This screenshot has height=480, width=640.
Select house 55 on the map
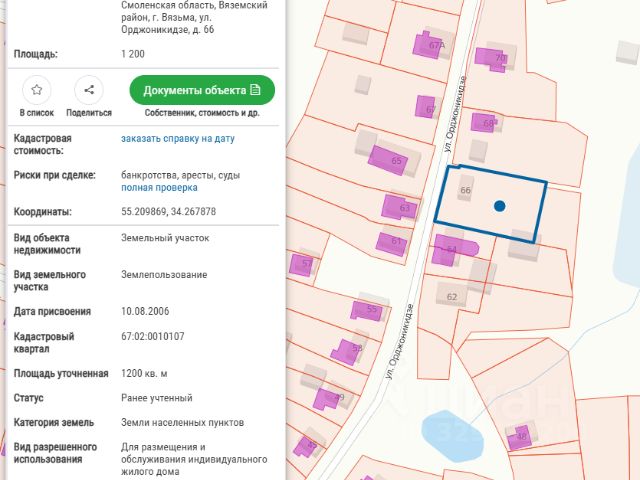[x=367, y=311]
